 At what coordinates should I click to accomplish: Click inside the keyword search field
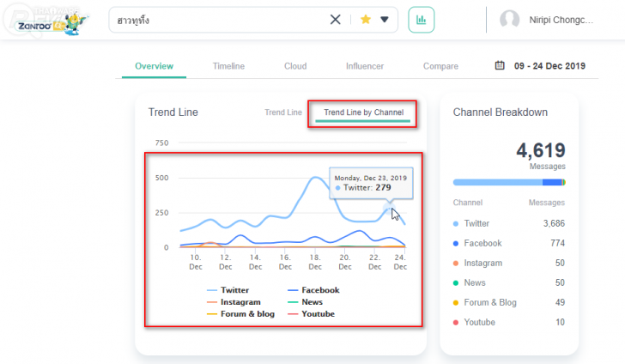[x=215, y=20]
